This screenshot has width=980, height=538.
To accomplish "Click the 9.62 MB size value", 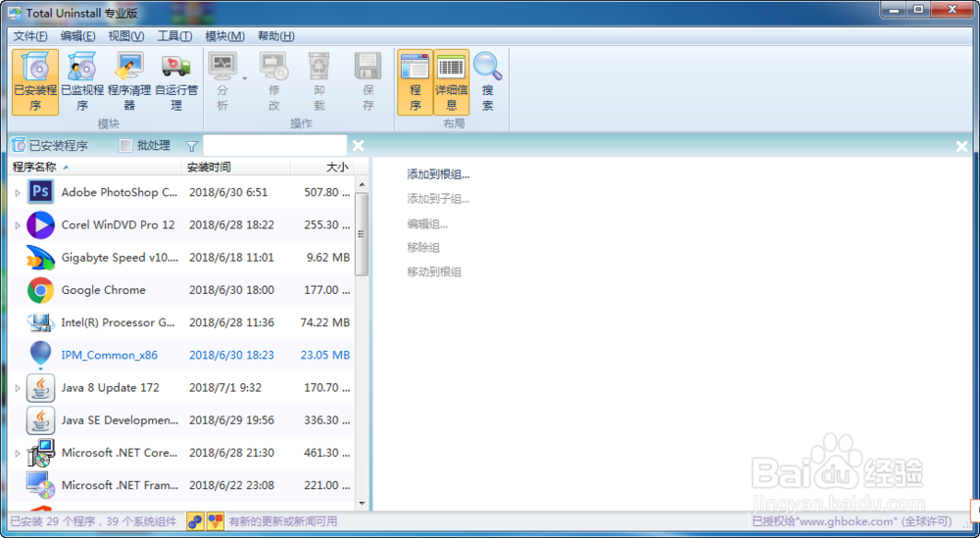I will [x=328, y=258].
